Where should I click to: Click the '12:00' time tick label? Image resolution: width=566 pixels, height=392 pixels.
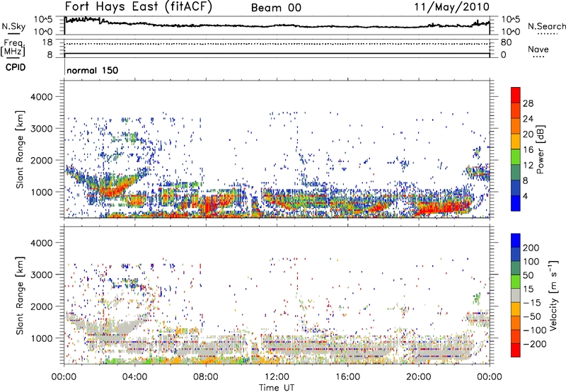coord(277,377)
